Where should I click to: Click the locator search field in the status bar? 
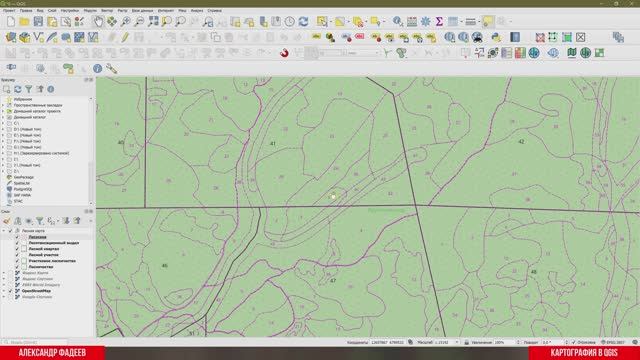pos(35,342)
